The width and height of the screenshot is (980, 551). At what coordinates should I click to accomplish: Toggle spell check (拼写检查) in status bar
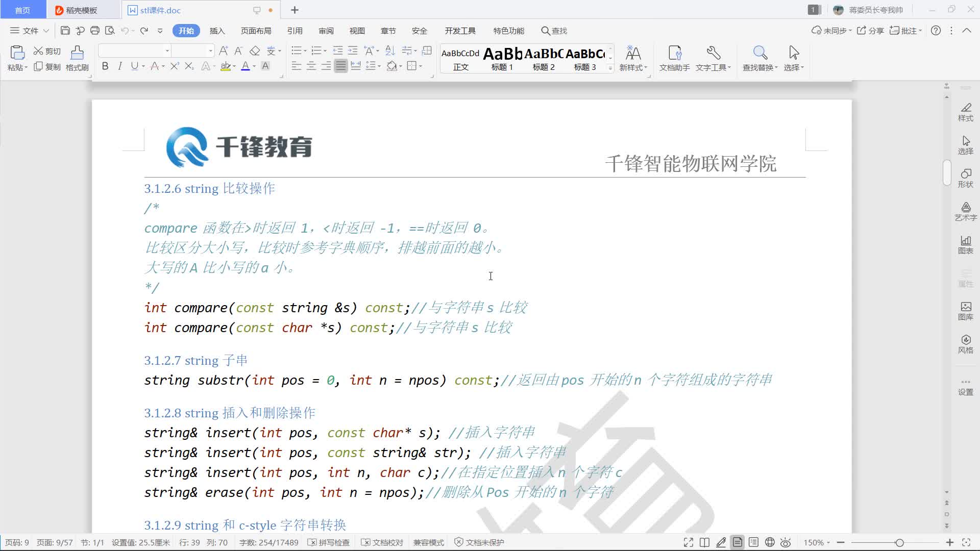click(329, 542)
